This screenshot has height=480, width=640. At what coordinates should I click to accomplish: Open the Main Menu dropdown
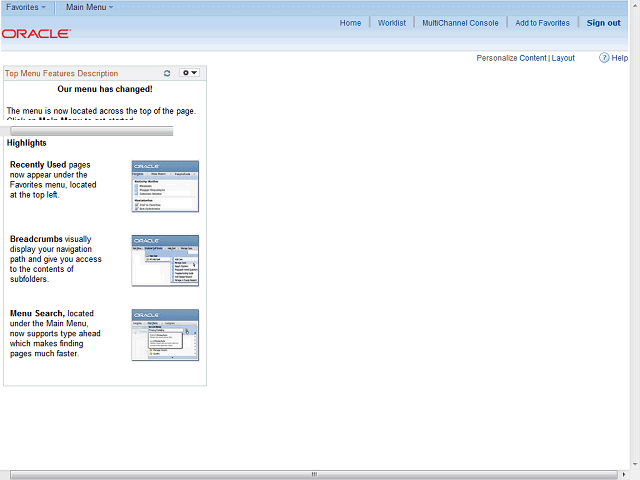(89, 7)
